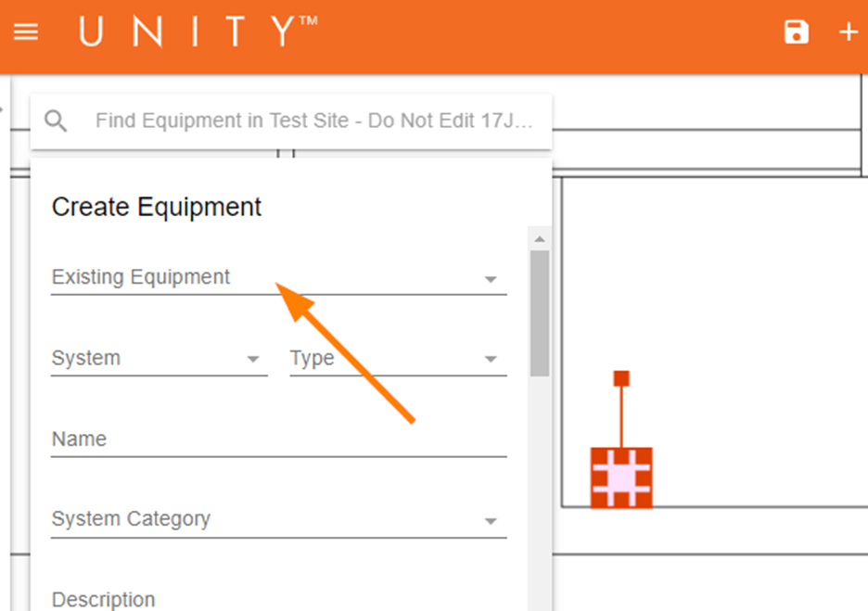868x611 pixels.
Task: Open the Existing Equipment dropdown
Action: [278, 277]
